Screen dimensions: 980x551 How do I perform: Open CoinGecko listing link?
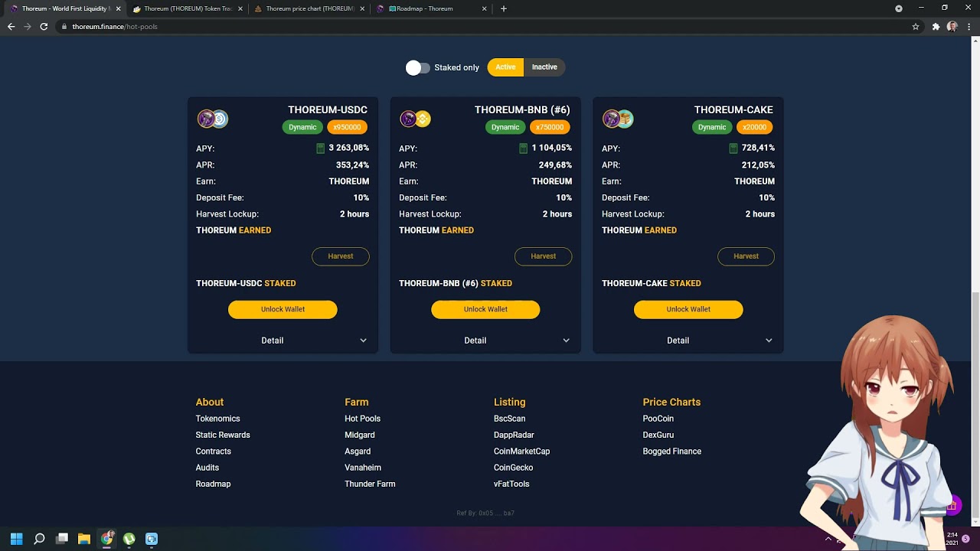click(x=513, y=468)
